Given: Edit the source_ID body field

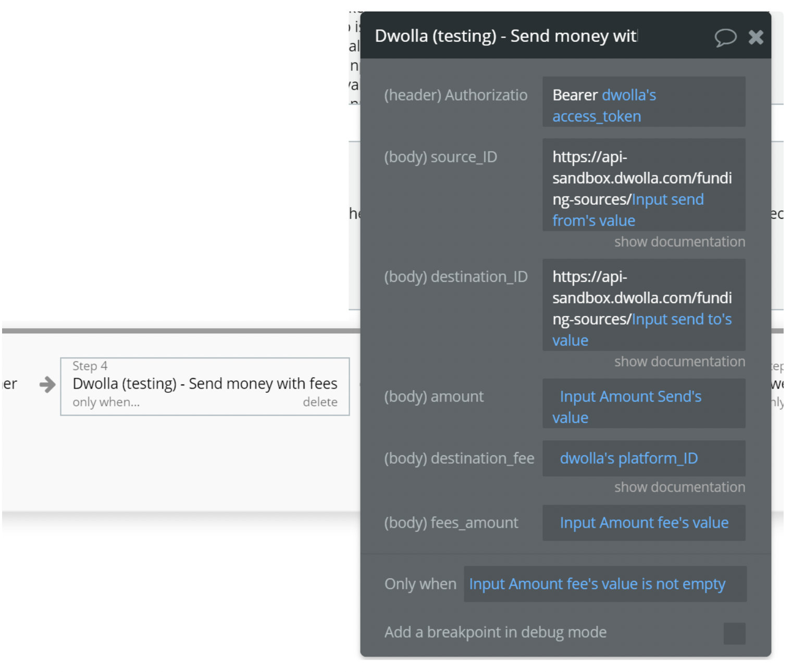Looking at the screenshot, I should [x=643, y=184].
